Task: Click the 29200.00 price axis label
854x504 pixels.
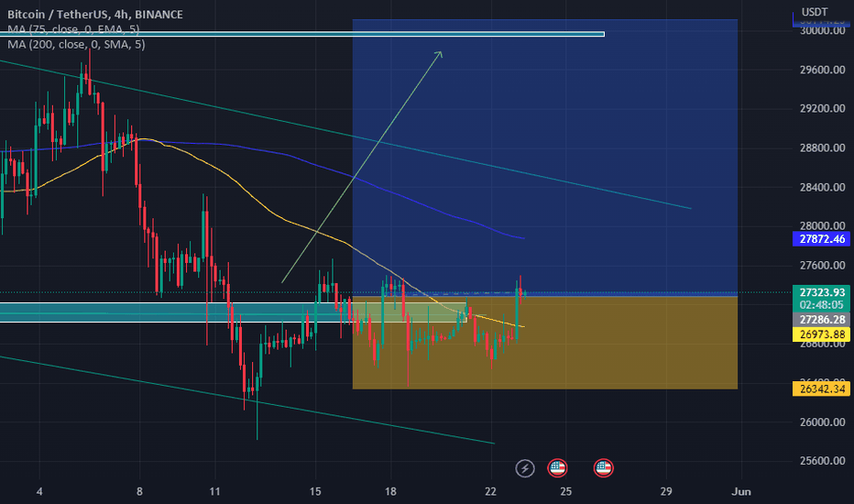Action: tap(823, 108)
